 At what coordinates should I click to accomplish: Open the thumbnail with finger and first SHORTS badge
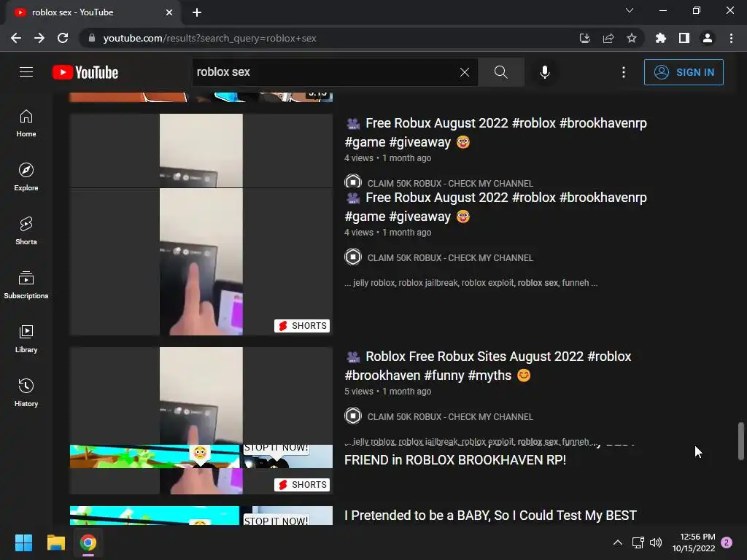pos(201,262)
